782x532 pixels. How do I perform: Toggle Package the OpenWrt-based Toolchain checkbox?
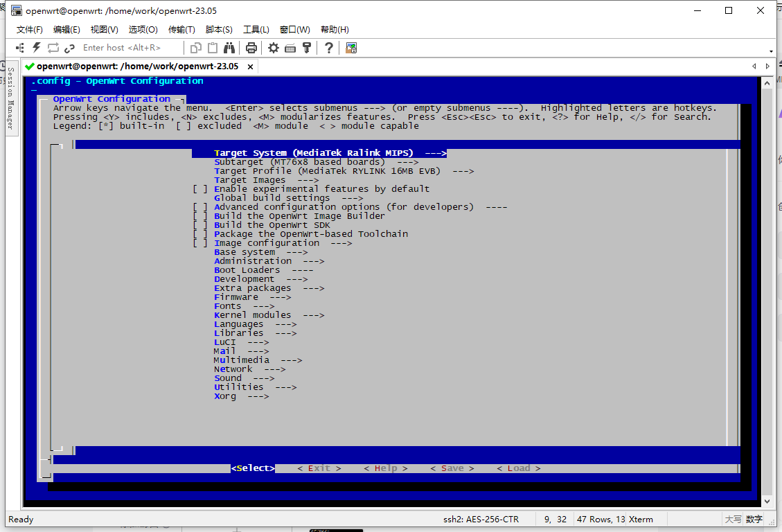point(200,234)
